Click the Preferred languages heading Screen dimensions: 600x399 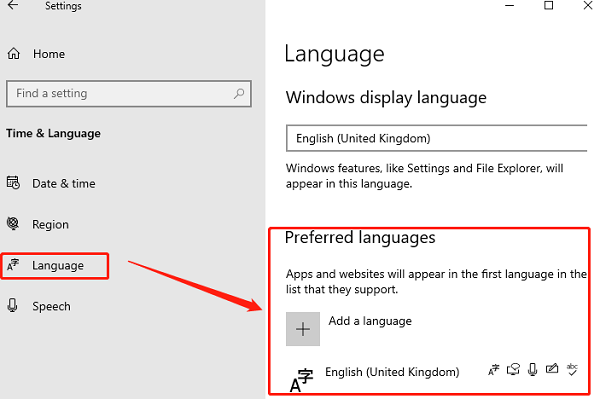(x=360, y=238)
